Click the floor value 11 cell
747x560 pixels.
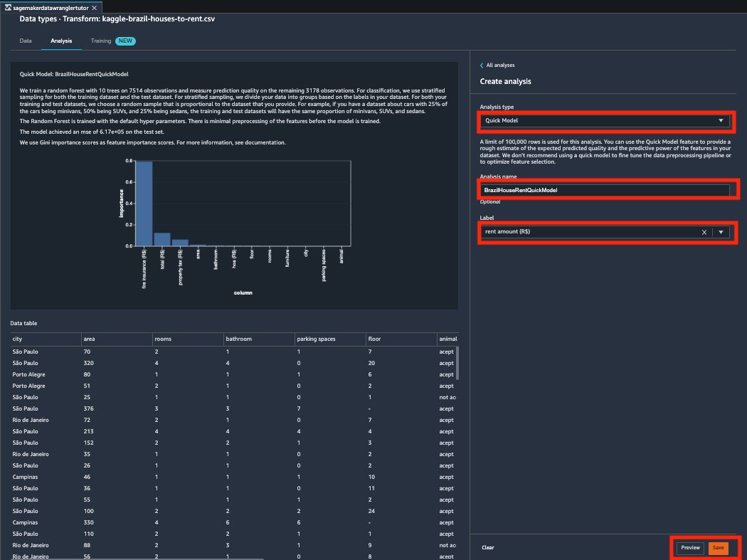click(371, 489)
